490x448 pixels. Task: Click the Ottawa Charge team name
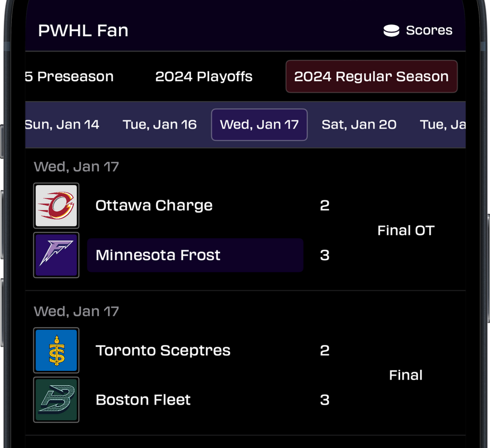click(154, 206)
